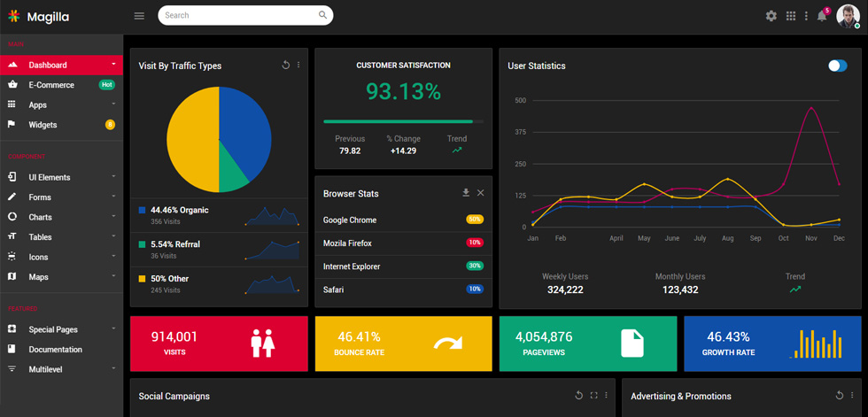This screenshot has width=868, height=417.
Task: Open Charts sidebar item
Action: click(x=61, y=217)
